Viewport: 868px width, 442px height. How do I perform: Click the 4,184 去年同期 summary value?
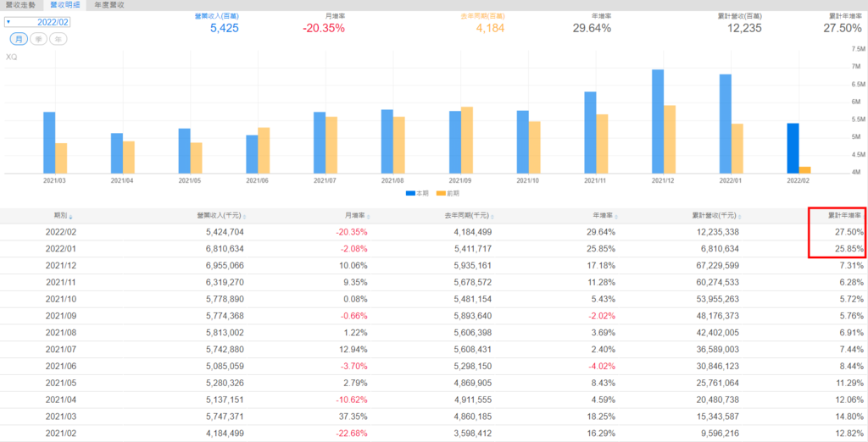(491, 28)
